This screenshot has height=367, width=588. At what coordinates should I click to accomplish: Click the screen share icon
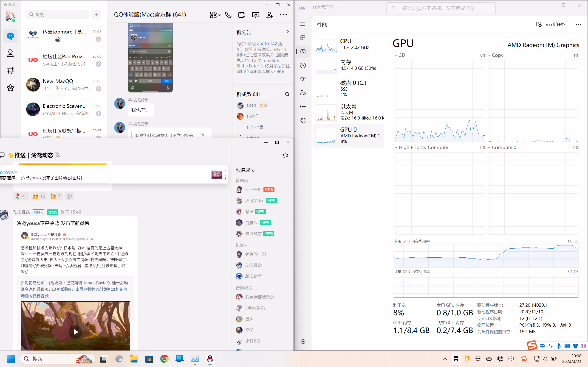tap(256, 15)
